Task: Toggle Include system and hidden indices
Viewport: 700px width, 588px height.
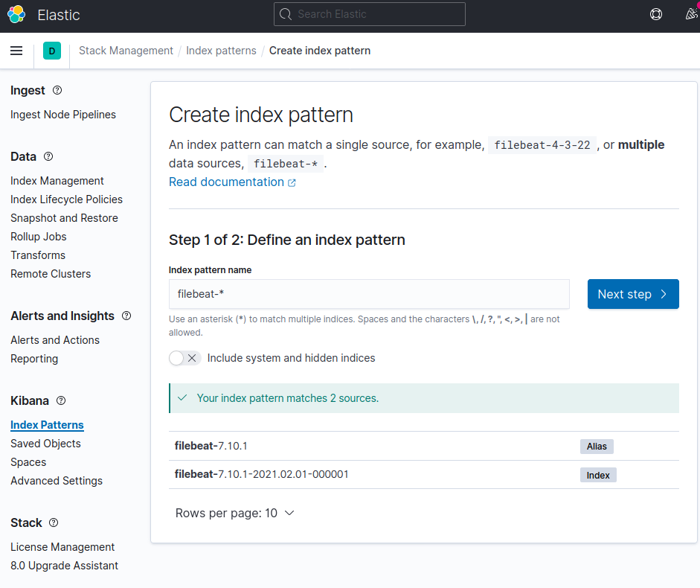Action: click(184, 358)
